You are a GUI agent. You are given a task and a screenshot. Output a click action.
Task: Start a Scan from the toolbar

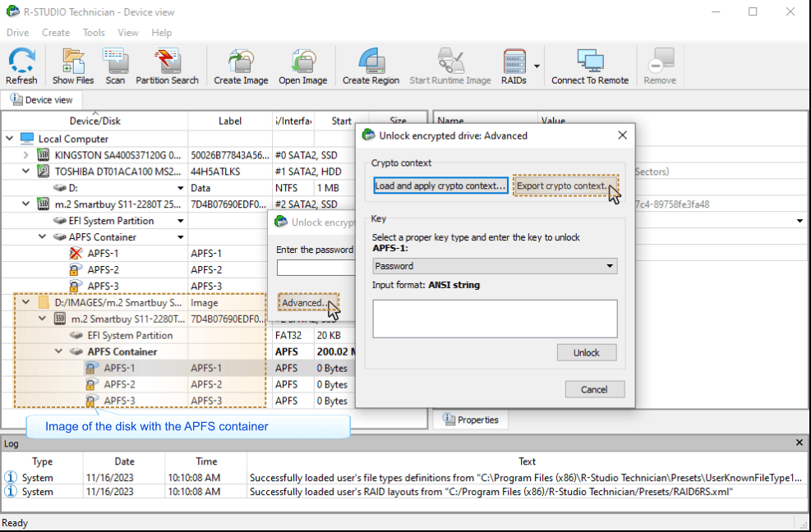tap(115, 66)
